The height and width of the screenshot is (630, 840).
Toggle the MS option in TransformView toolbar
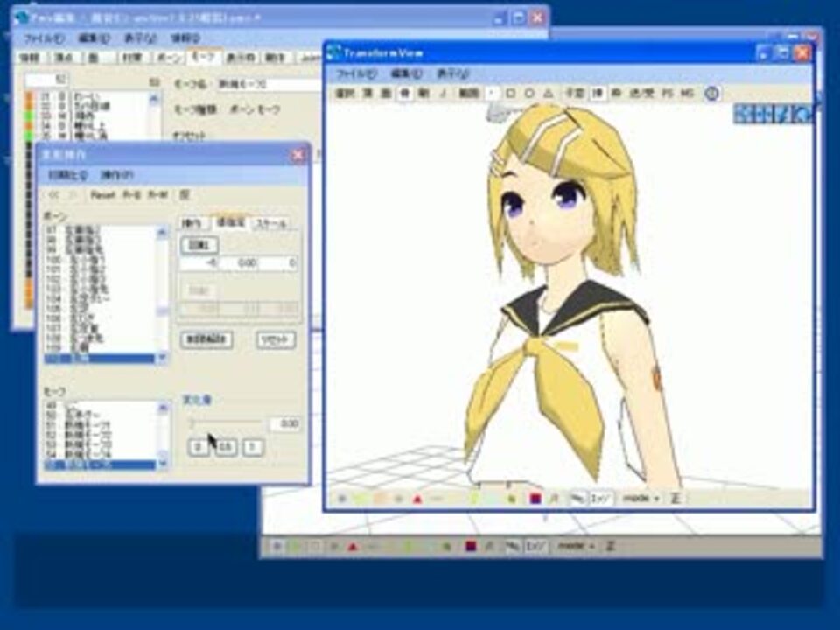687,94
